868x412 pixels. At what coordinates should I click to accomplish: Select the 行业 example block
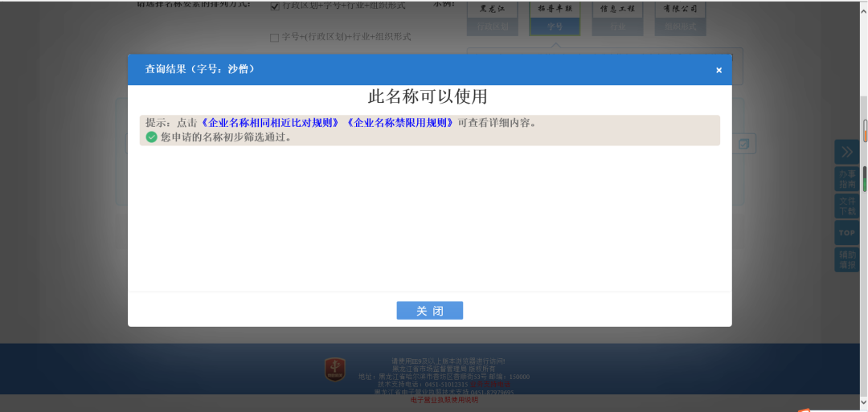pos(618,18)
